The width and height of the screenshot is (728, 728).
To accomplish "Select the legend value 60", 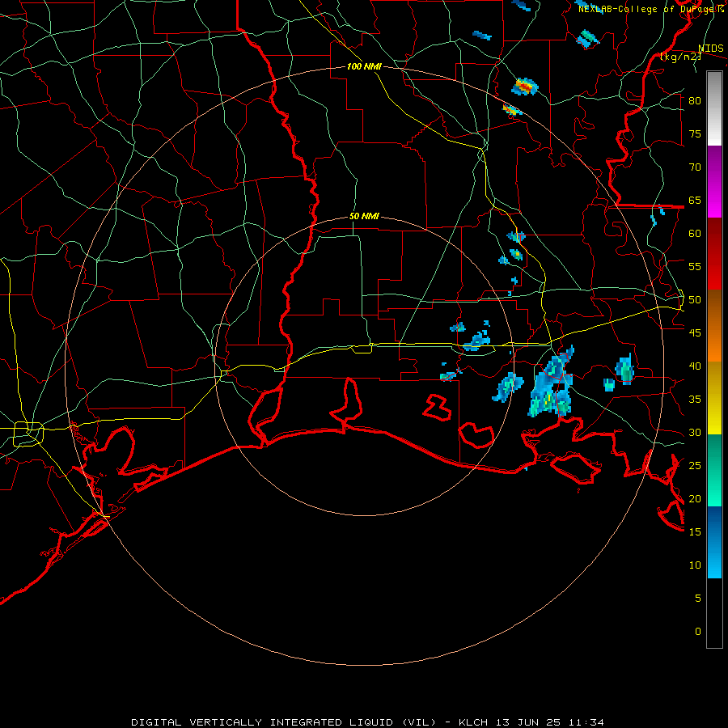I will pos(695,234).
